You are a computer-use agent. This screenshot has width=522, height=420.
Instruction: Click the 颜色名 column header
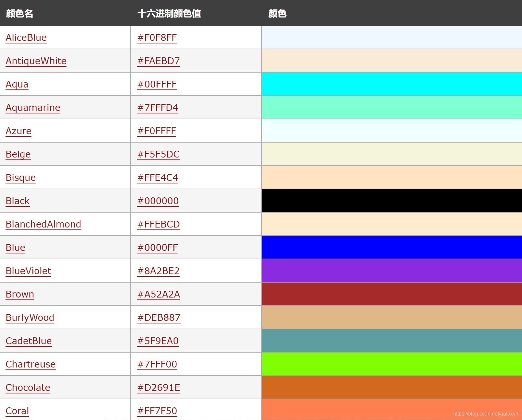pyautogui.click(x=20, y=13)
